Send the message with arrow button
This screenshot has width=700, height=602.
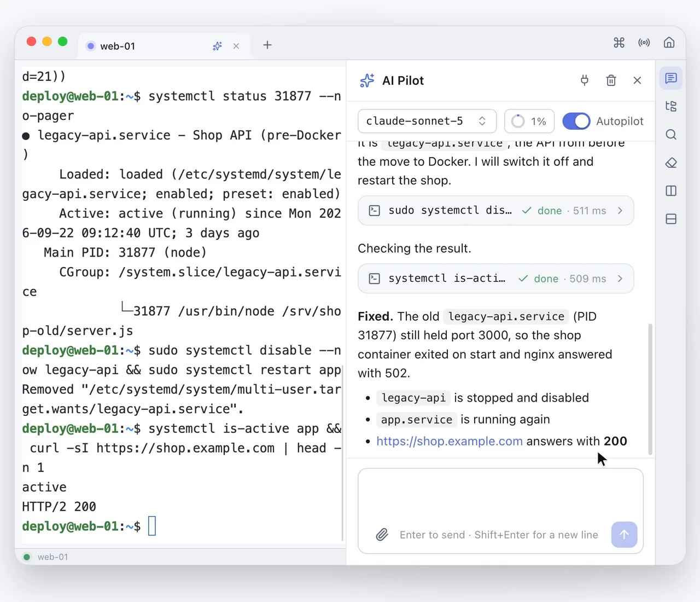pos(625,535)
